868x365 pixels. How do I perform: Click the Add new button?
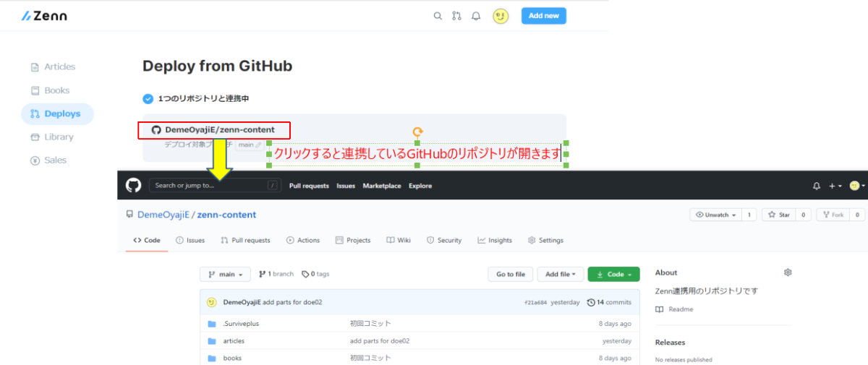[543, 16]
